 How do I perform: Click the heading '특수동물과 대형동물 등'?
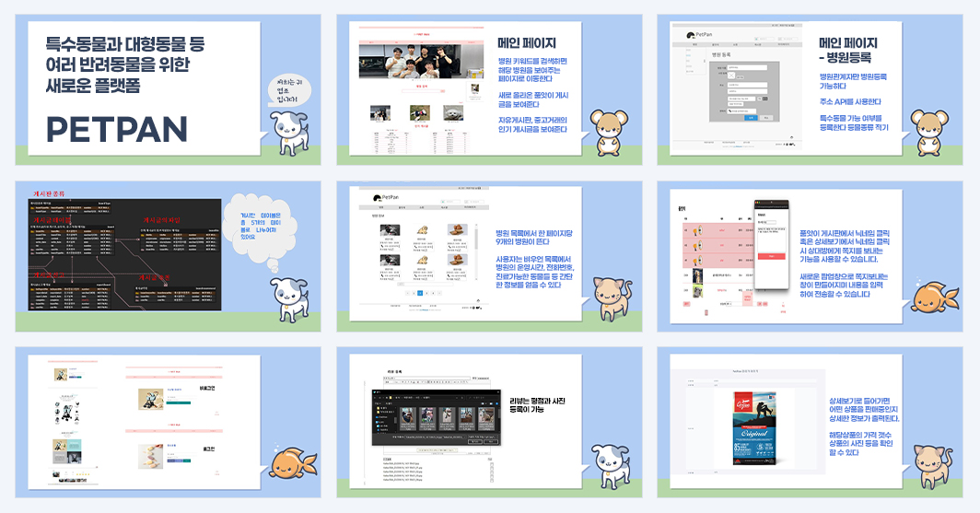tap(125, 43)
